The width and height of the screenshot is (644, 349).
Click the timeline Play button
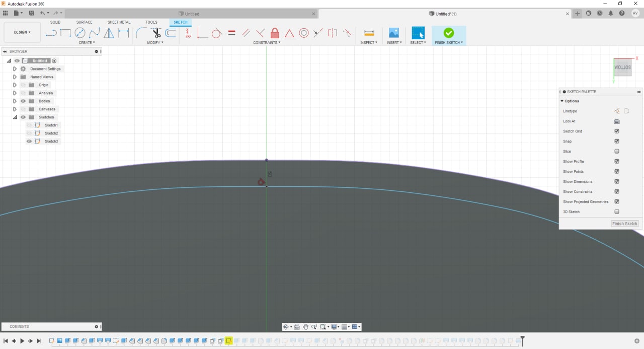click(x=22, y=341)
